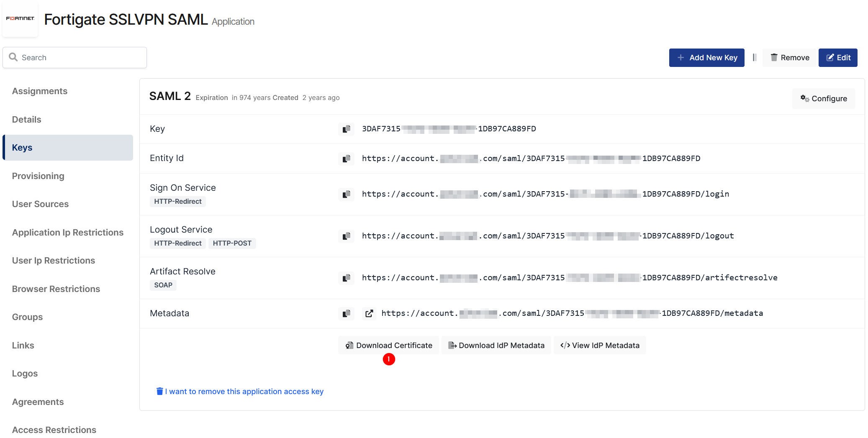Go to Browser Restrictions in sidebar
Viewport: 868px width, 438px height.
pos(56,289)
